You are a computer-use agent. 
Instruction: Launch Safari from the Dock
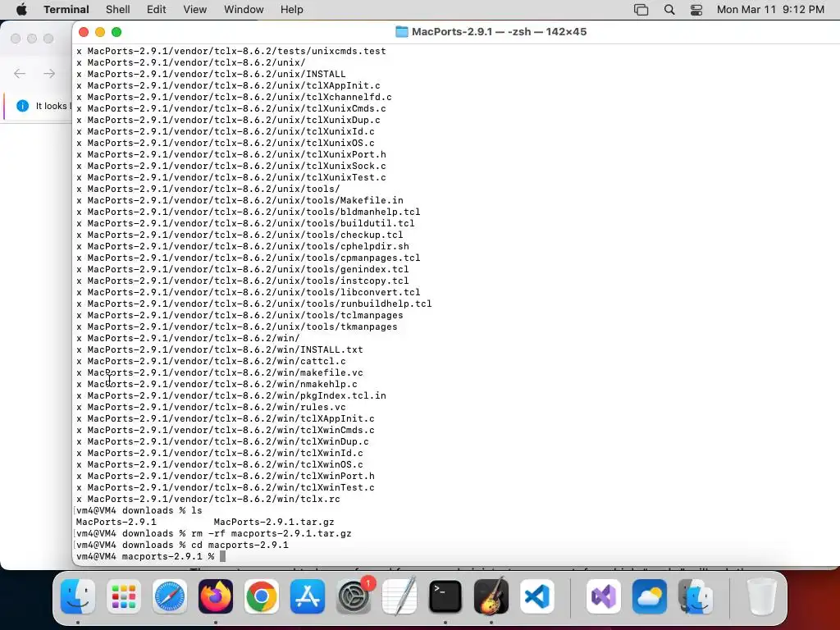coord(170,596)
